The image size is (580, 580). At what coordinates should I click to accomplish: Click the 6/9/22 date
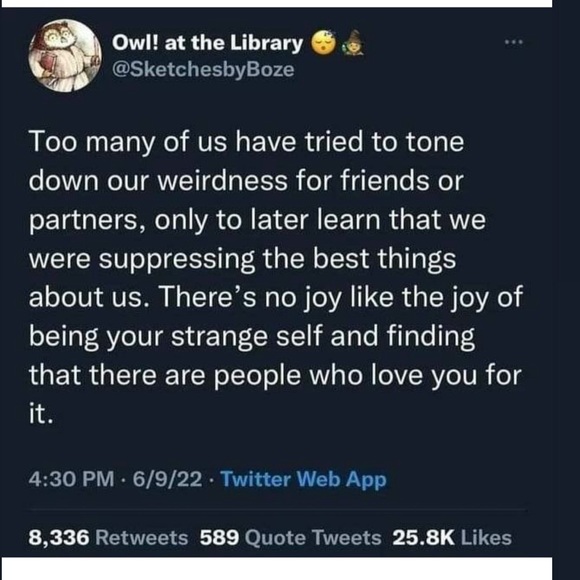point(168,479)
